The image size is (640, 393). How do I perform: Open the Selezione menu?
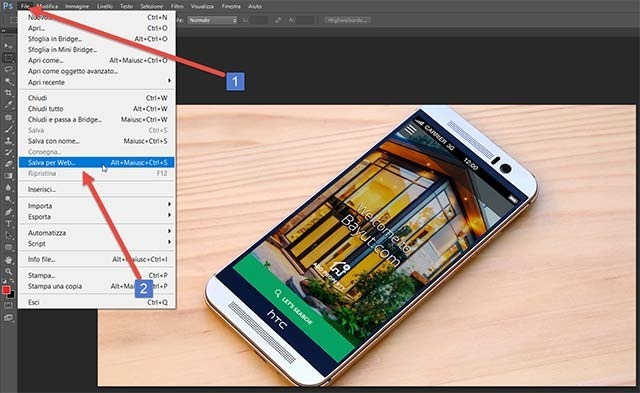point(152,7)
